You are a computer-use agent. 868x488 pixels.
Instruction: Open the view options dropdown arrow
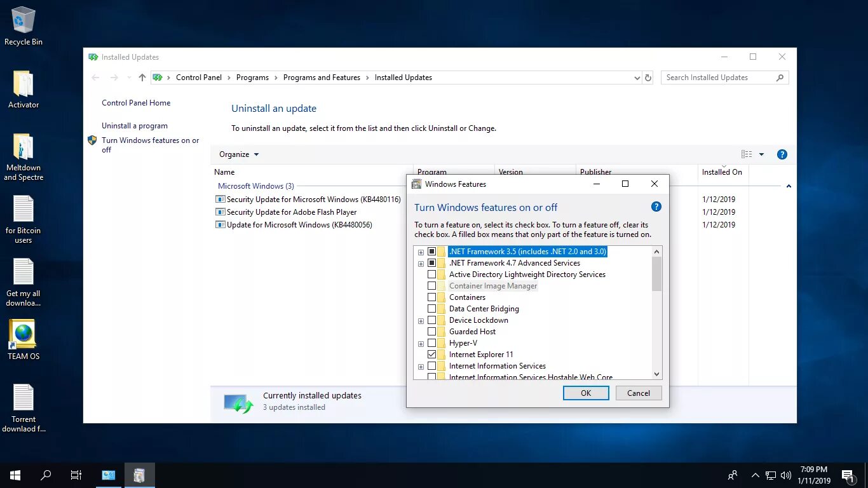[761, 154]
